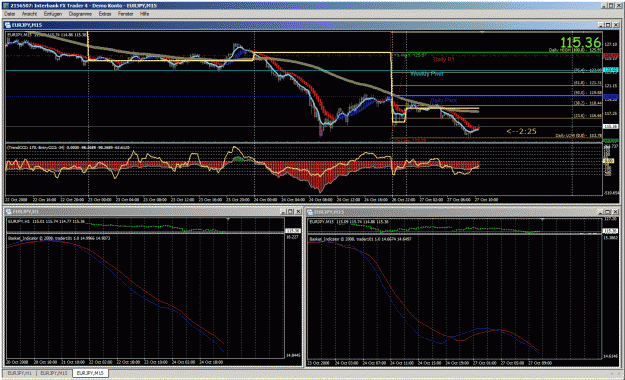The width and height of the screenshot is (625, 380).
Task: Open the Ansicht menu
Action: (29, 14)
